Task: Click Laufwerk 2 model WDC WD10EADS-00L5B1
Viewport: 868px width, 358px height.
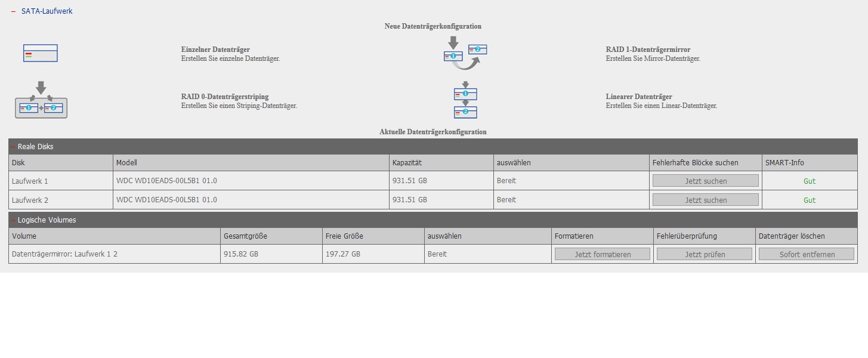Action: coord(166,200)
